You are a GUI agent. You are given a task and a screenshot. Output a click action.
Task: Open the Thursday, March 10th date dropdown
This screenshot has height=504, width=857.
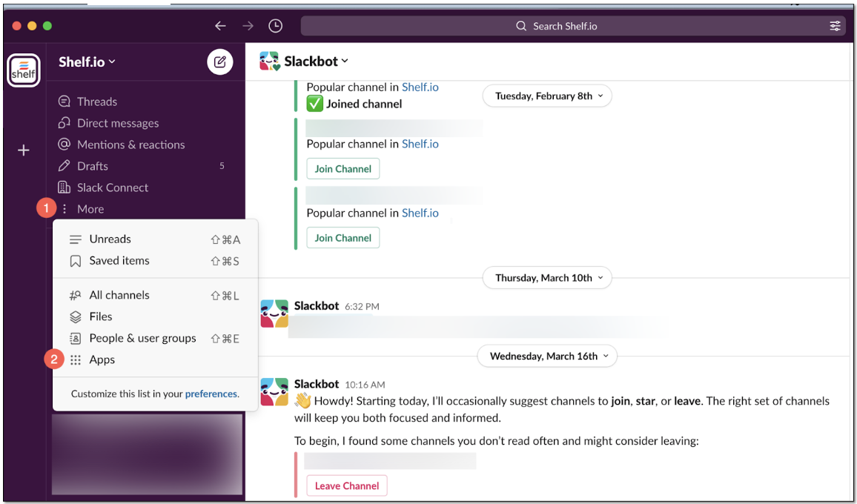click(x=547, y=278)
